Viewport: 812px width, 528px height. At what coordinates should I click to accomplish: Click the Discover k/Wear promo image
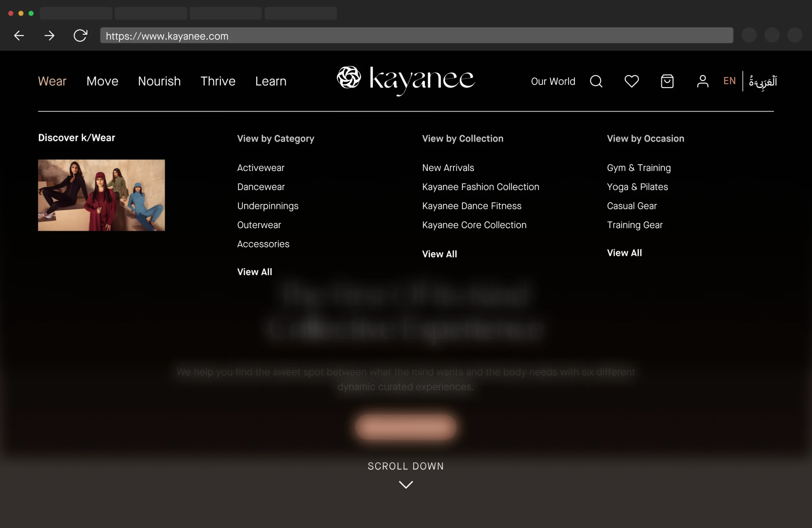coord(101,195)
